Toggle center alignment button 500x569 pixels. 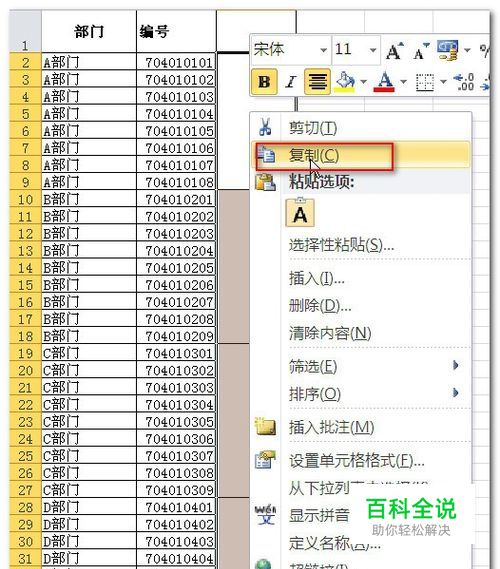(317, 82)
